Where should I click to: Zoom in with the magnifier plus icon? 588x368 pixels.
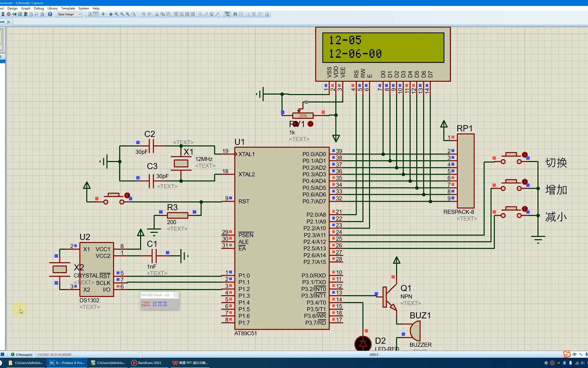click(x=116, y=14)
